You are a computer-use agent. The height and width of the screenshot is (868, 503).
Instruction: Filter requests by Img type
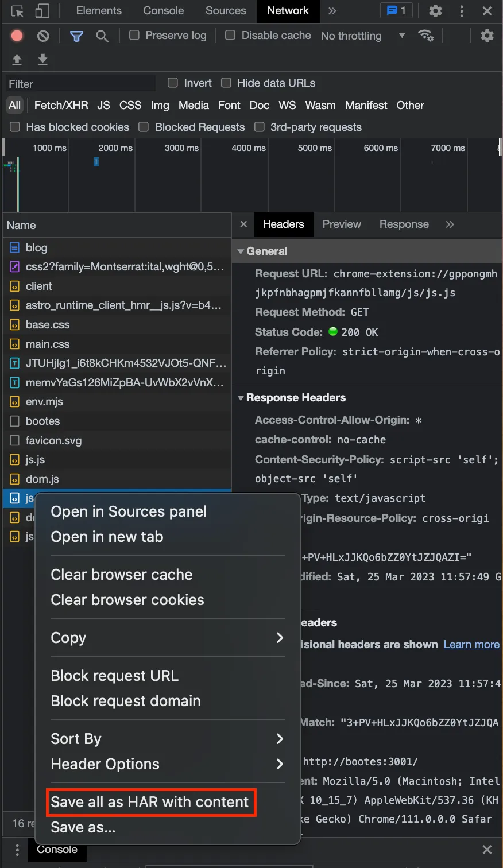point(160,106)
